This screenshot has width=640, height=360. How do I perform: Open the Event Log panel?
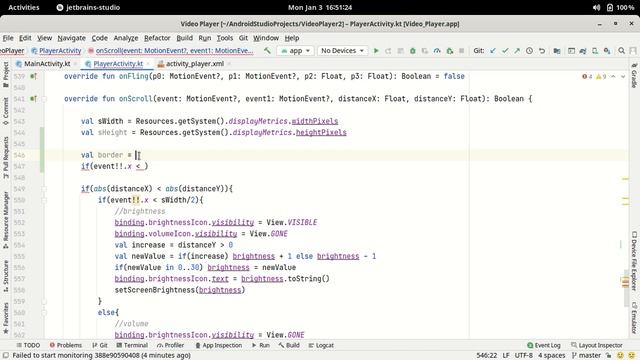click(x=544, y=345)
